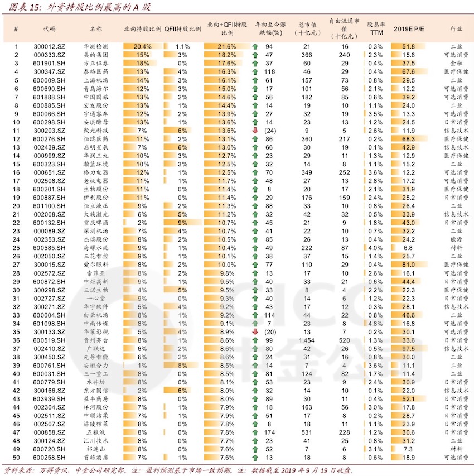474x476 pixels.
Task: Click the green up arrow in the 水井坊 row
Action: (x=255, y=382)
